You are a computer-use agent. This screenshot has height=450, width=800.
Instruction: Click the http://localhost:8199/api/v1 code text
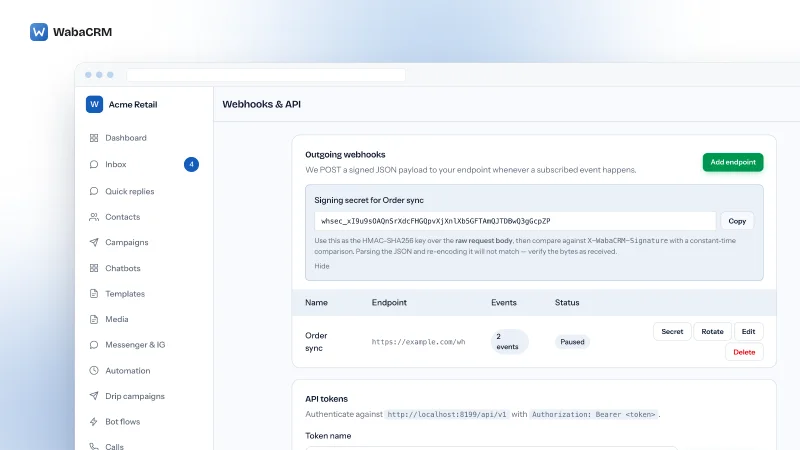446,414
